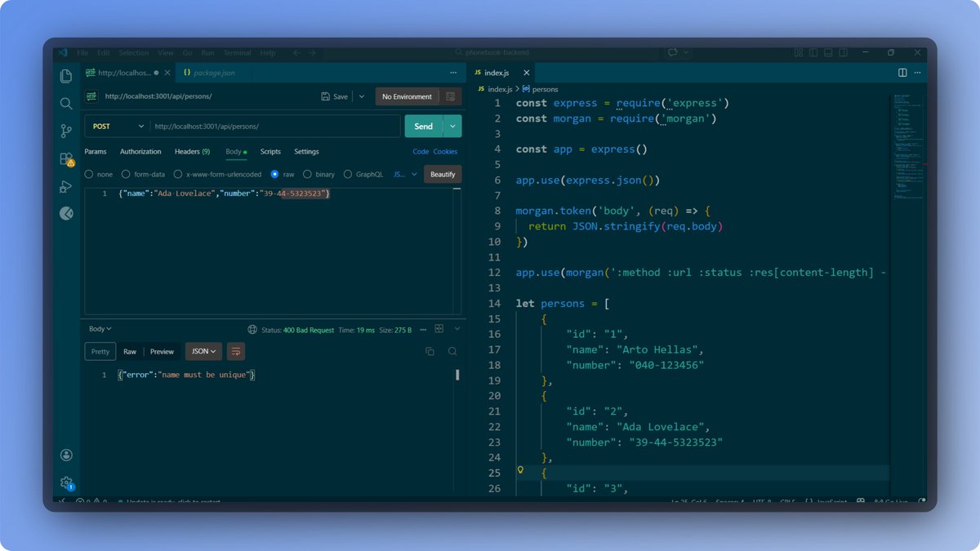Open the environment quick look icon
980x551 pixels.
450,96
